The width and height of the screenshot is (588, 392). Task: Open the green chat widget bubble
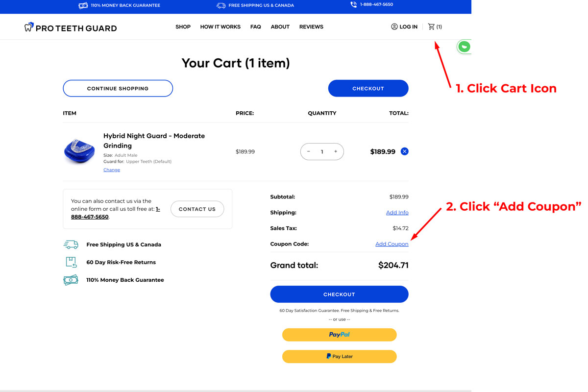(x=464, y=47)
